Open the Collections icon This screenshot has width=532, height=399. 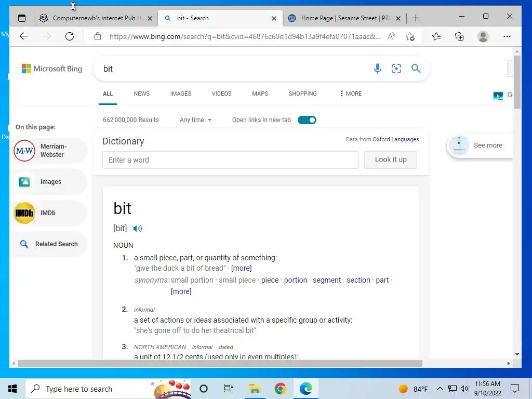tap(459, 36)
